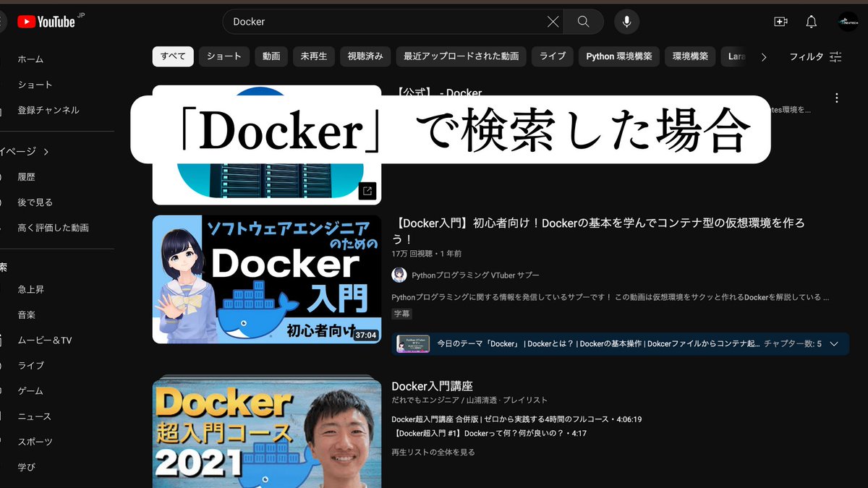The image size is (868, 488).
Task: Open スポーツ in the sidebar
Action: 35,442
